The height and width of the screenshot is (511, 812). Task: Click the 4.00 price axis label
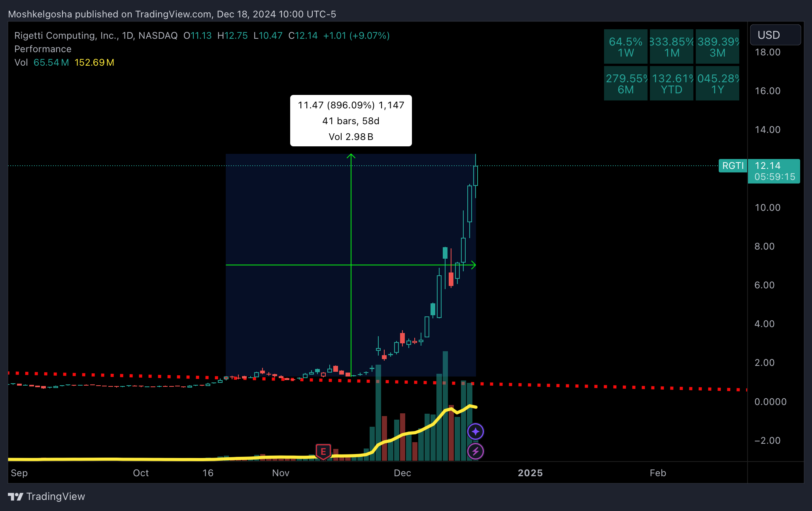764,324
